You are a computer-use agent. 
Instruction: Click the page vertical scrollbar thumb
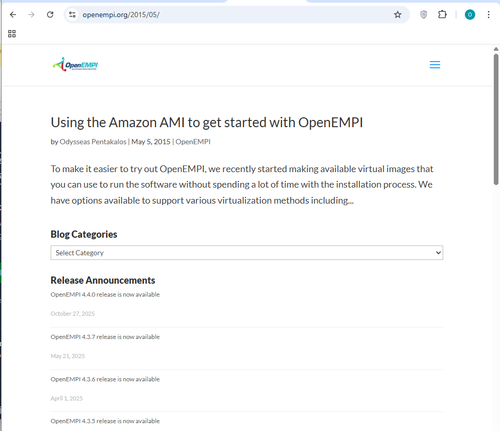click(x=496, y=119)
